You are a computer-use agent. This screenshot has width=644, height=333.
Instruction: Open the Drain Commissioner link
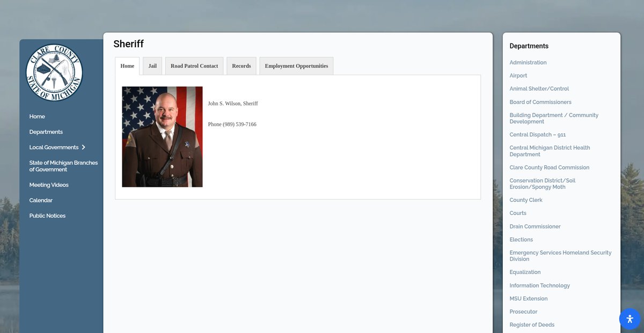pyautogui.click(x=535, y=227)
